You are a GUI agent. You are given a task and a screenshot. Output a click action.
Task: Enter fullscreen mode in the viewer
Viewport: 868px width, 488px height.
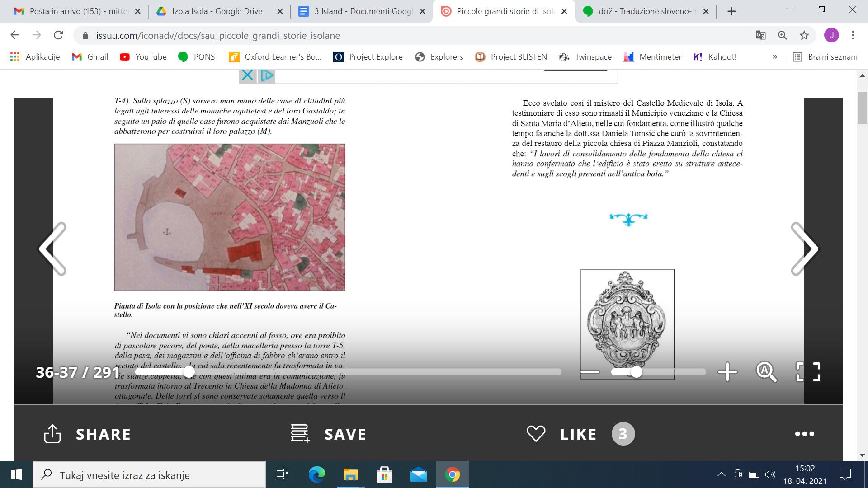pos(808,372)
